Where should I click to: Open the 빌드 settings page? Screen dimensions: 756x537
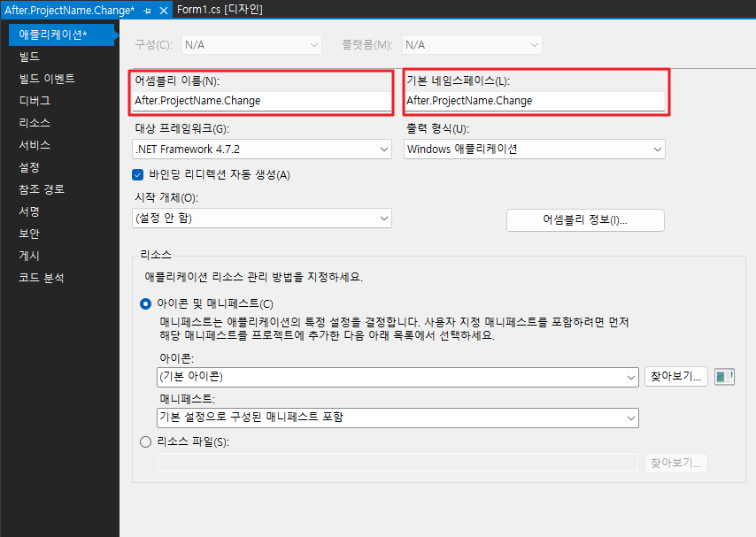[29, 57]
